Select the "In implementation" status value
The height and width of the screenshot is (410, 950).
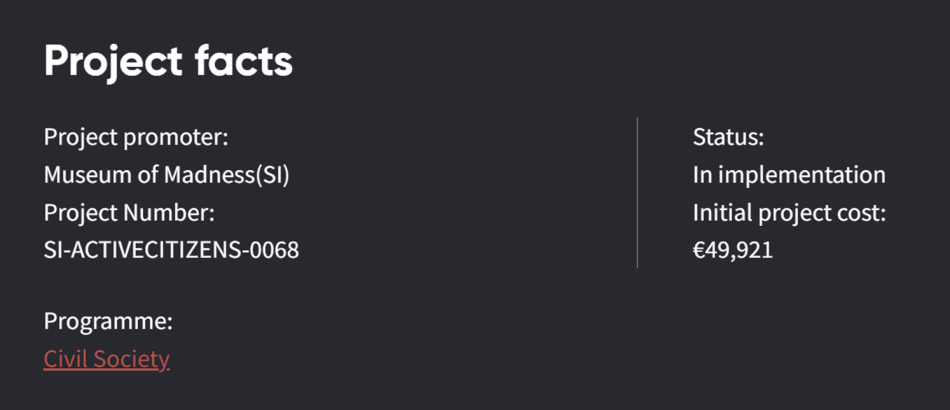tap(789, 175)
